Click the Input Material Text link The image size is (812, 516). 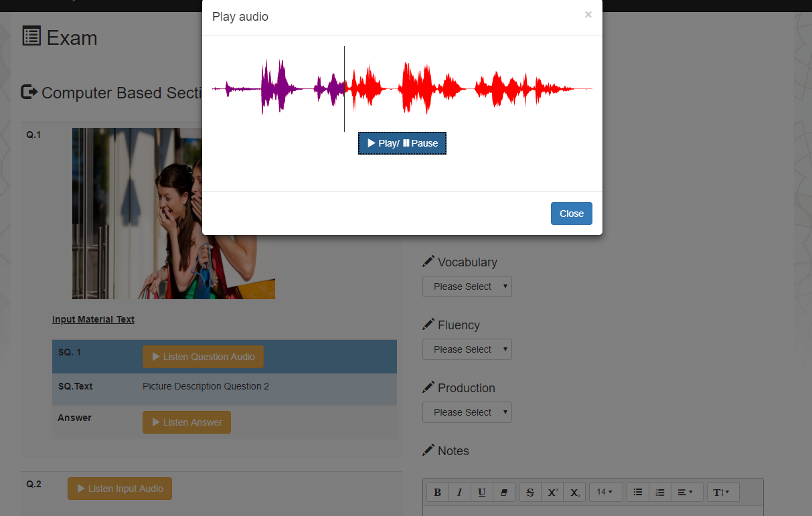[x=93, y=319]
